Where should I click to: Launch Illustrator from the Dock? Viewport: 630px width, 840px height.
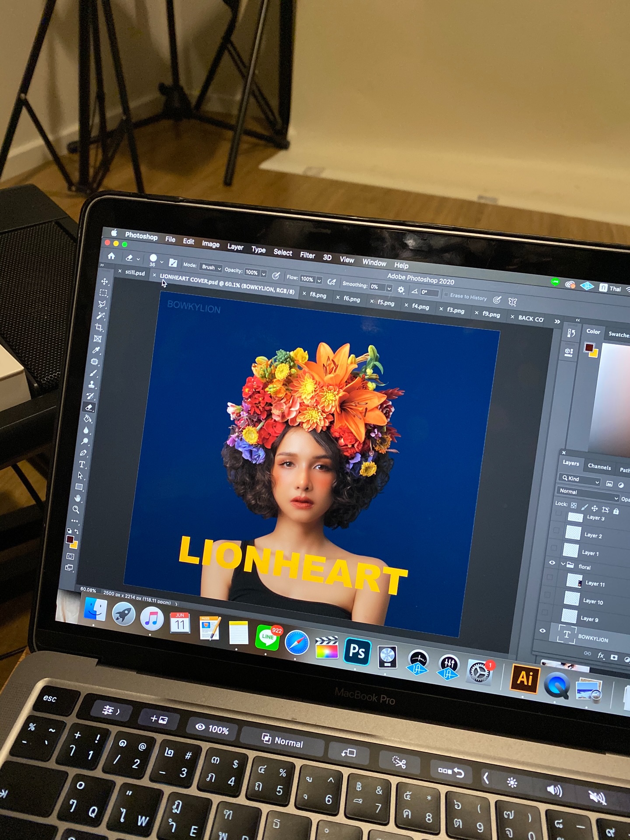[525, 678]
